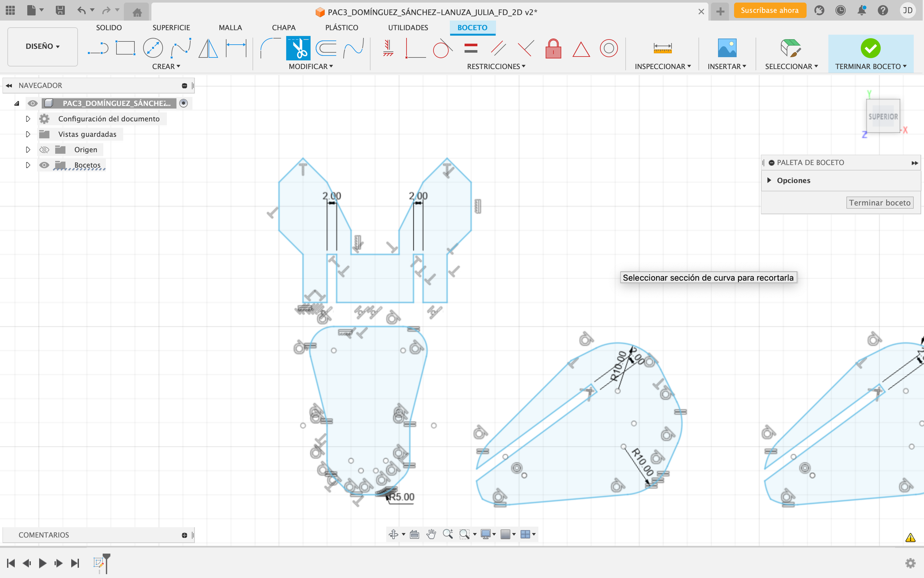Click the Select tool icon
924x578 pixels.
791,49
